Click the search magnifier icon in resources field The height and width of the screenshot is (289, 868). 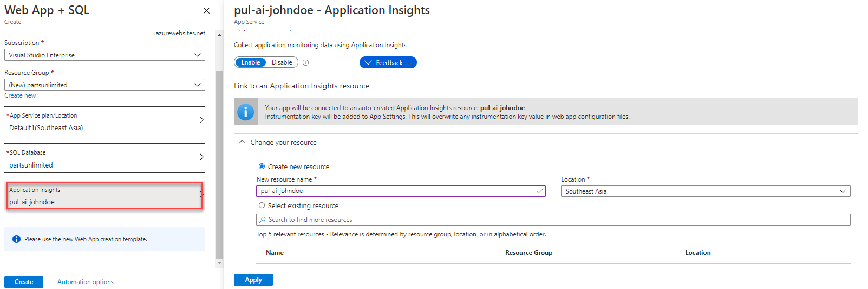click(x=263, y=220)
